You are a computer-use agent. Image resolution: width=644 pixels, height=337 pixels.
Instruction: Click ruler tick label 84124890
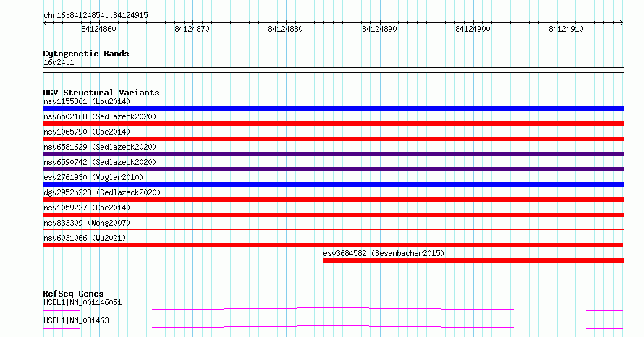click(379, 29)
